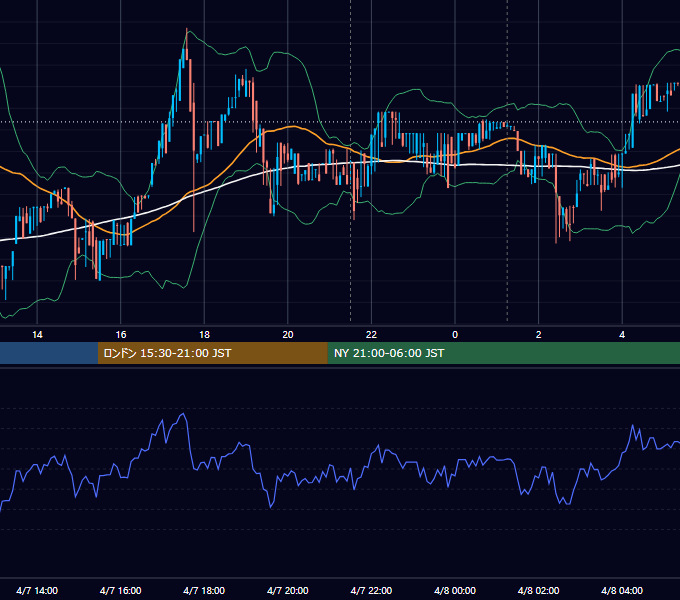This screenshot has width=680, height=600.
Task: Select the 22 hour label on price chart axis
Action: [371, 335]
